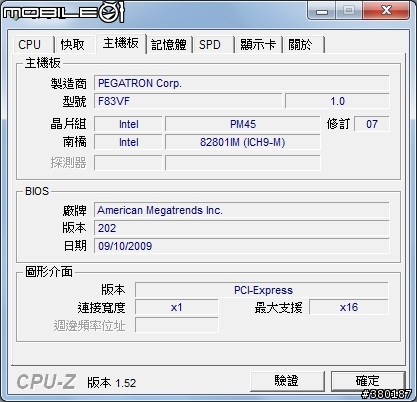Click the 版本 1.52 version text
This screenshot has width=417, height=402.
[x=112, y=383]
